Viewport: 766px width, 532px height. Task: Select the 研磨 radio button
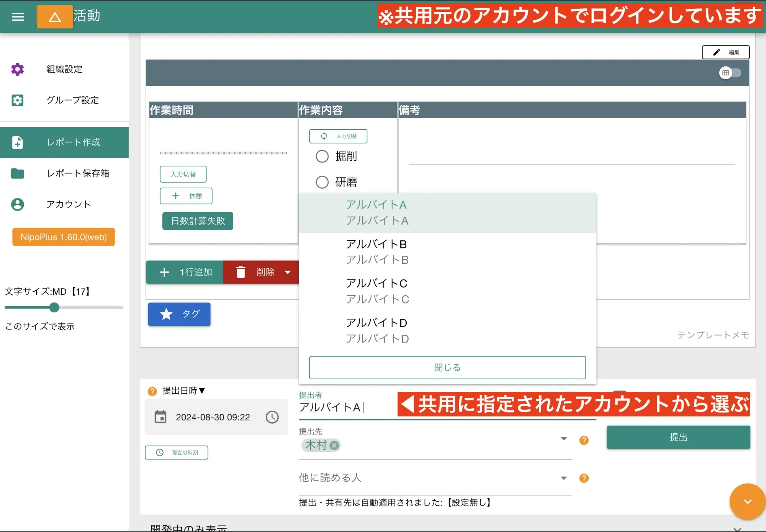pyautogui.click(x=322, y=182)
